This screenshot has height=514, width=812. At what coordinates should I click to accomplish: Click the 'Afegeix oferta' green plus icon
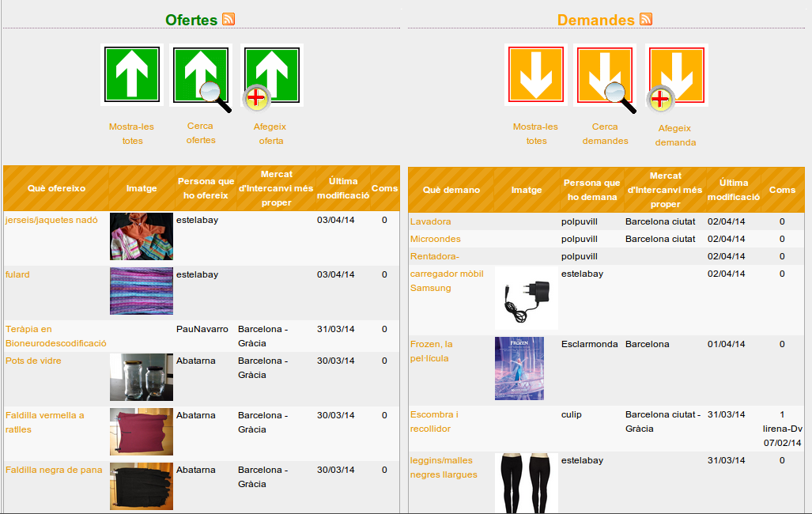pyautogui.click(x=270, y=74)
